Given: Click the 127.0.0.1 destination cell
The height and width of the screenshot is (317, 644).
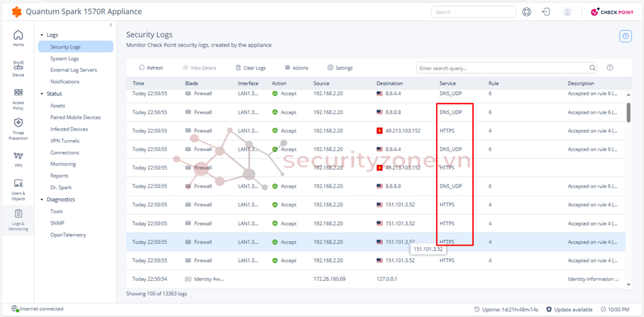Looking at the screenshot, I should [x=386, y=279].
